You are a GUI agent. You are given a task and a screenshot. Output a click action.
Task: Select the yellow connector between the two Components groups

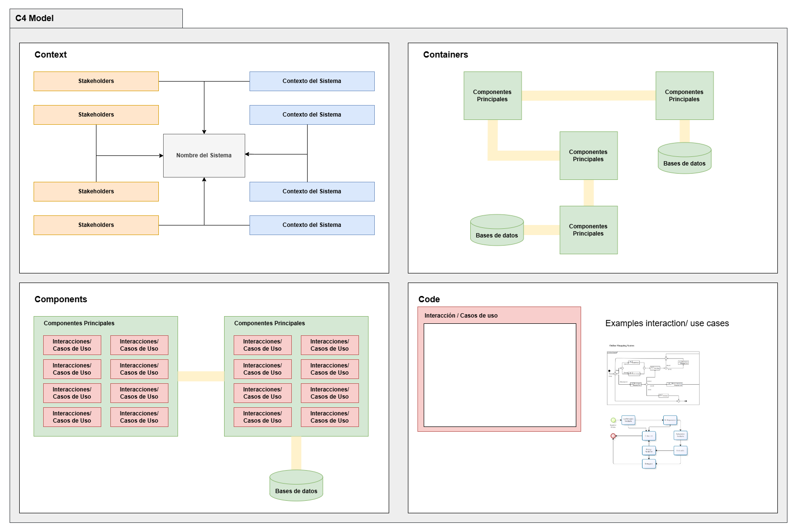pyautogui.click(x=201, y=376)
